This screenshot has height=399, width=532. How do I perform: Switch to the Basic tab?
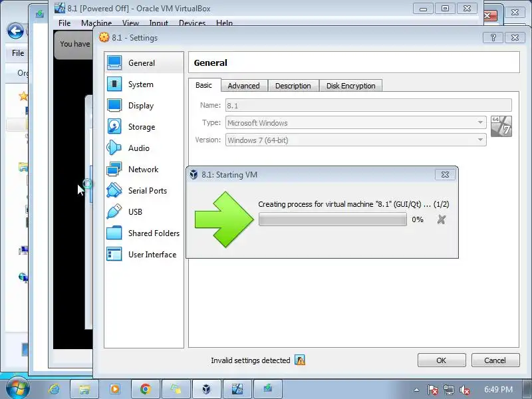click(204, 85)
